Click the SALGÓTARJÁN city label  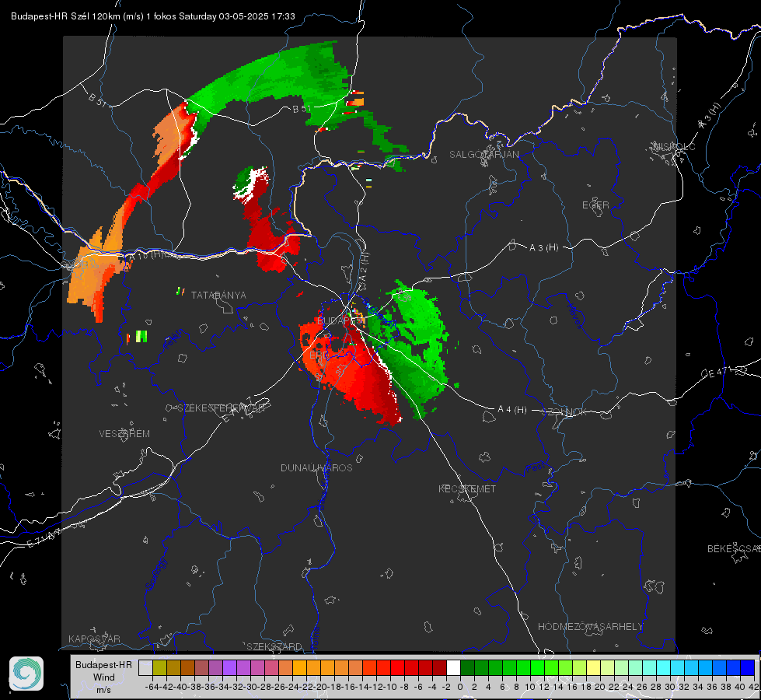pyautogui.click(x=483, y=155)
